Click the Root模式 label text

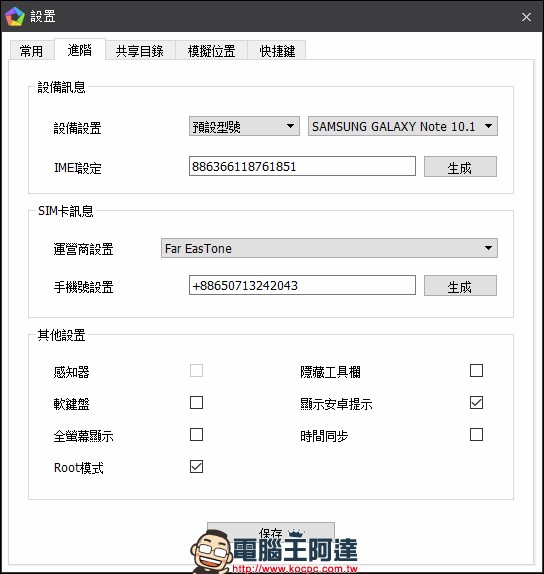coord(79,468)
